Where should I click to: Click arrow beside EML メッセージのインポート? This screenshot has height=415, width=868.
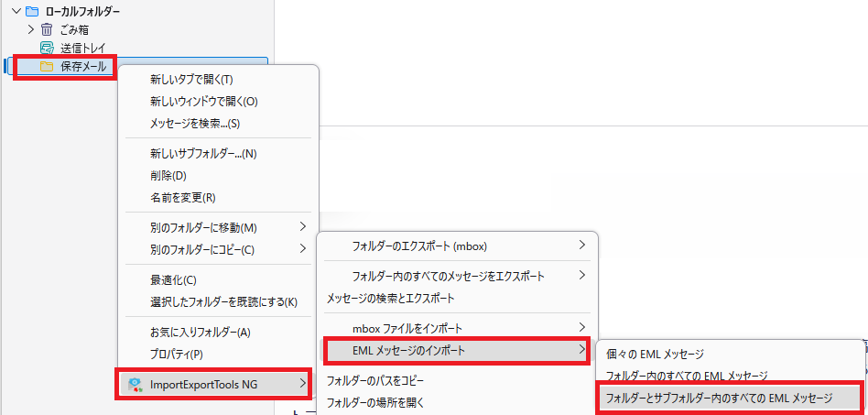[x=581, y=350]
